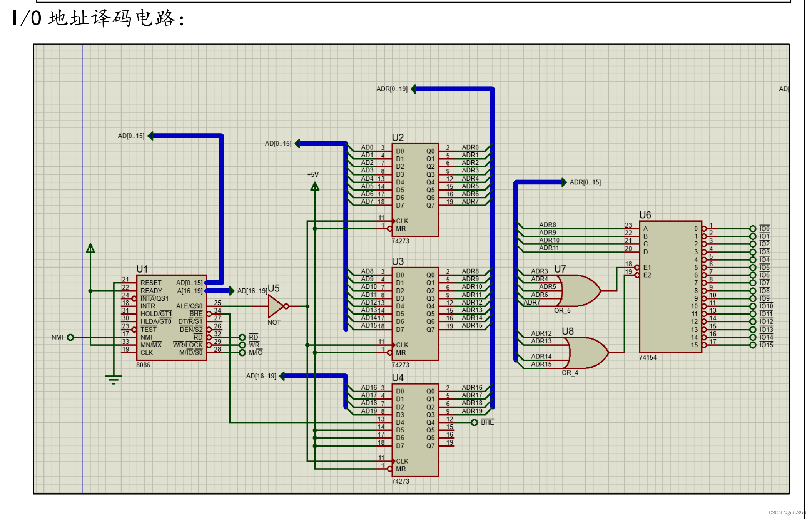The height and width of the screenshot is (519, 812).
Task: Click the NMI input terminal circle
Action: 70,337
